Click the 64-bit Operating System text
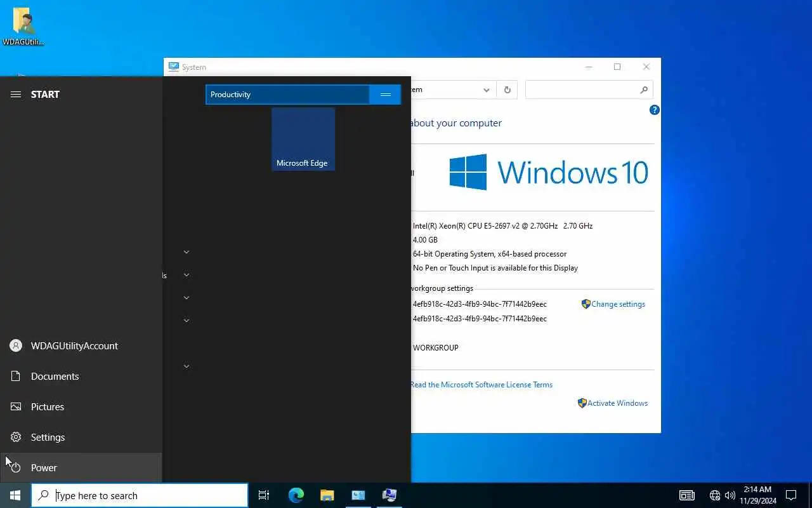The height and width of the screenshot is (508, 812). 490,254
